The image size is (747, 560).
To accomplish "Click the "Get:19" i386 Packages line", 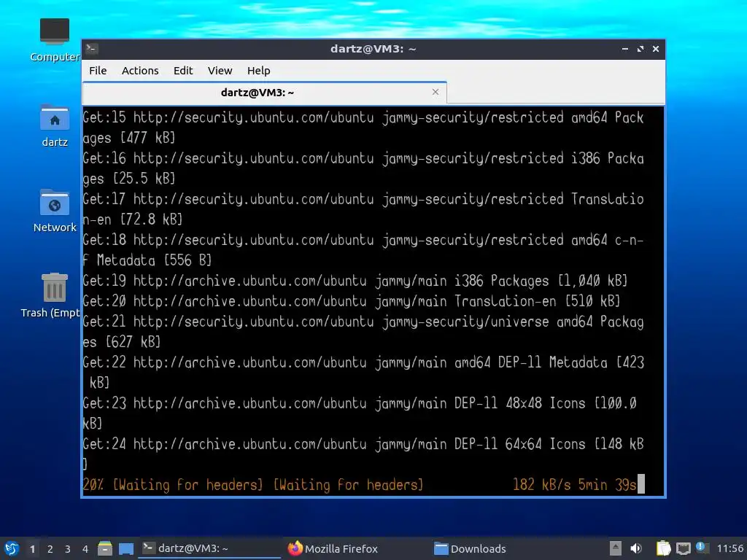I will coord(355,281).
